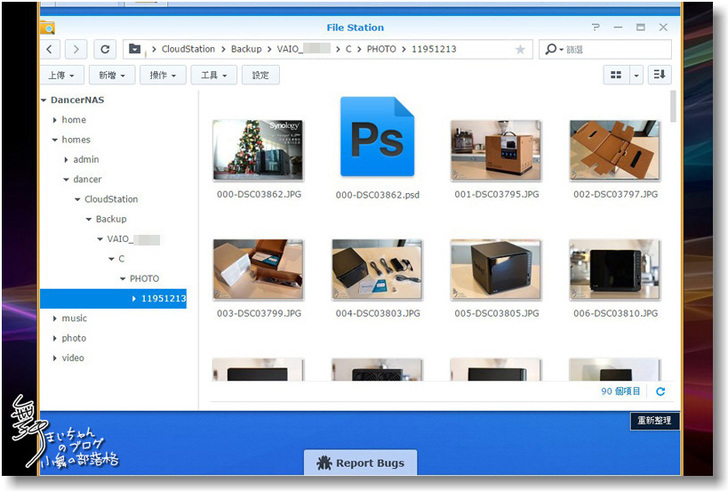Open the sort order icon
This screenshot has width=728, height=491.
659,75
